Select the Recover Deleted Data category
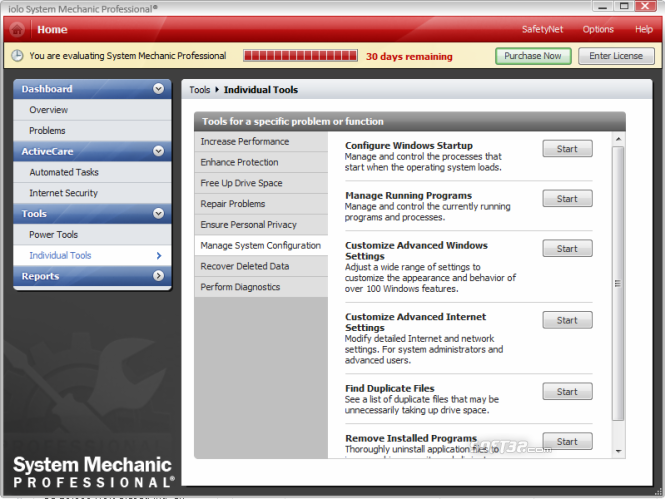The height and width of the screenshot is (499, 665). pos(261,266)
